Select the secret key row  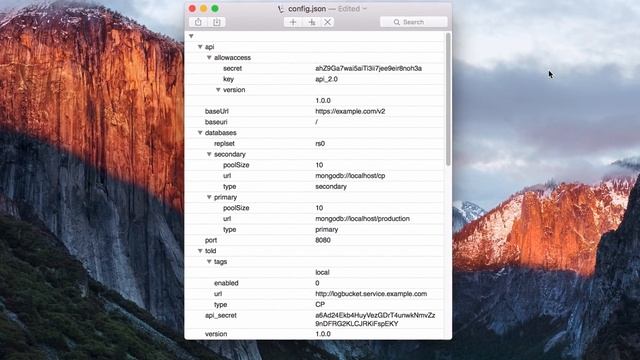click(x=315, y=69)
